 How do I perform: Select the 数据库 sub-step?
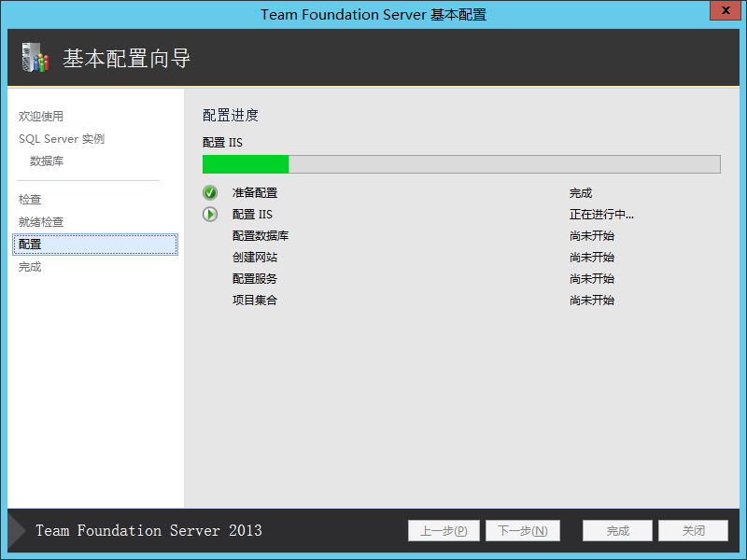tap(47, 161)
